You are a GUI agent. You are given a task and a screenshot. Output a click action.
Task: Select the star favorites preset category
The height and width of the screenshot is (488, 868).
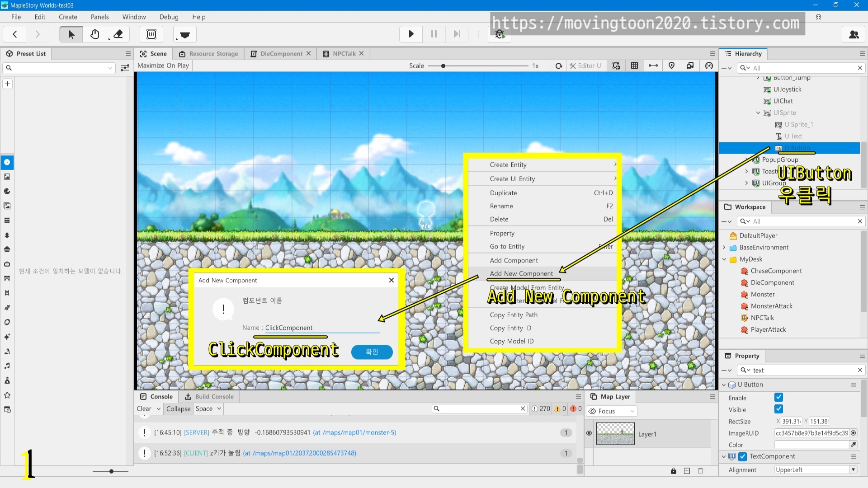pyautogui.click(x=7, y=395)
